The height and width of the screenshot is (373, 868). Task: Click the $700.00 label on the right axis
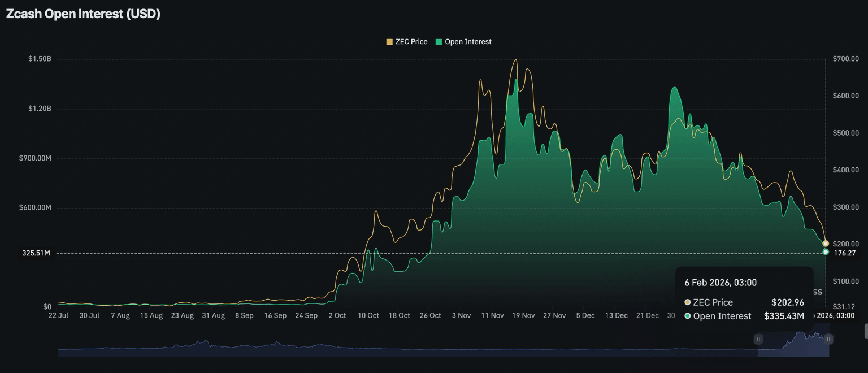coord(845,59)
